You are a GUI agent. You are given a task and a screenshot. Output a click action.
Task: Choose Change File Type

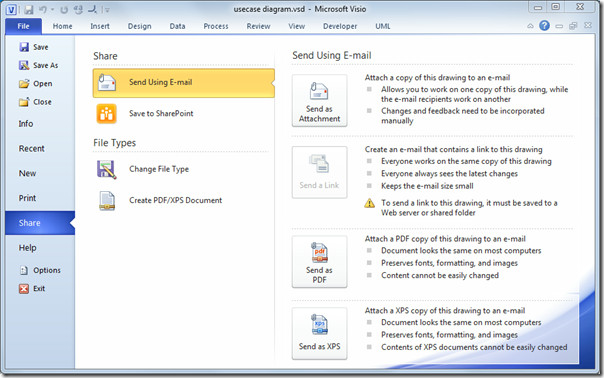coord(183,169)
